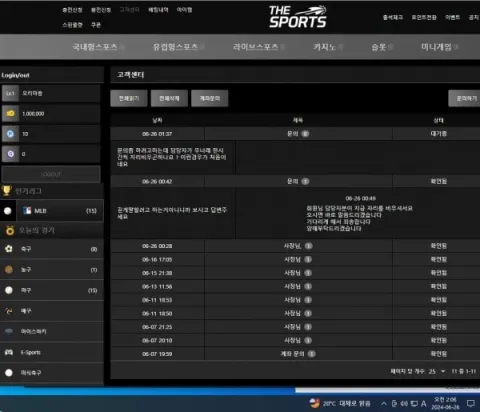This screenshot has width=480, height=412.
Task: Open Windows notification center in the taskbar
Action: (471, 404)
